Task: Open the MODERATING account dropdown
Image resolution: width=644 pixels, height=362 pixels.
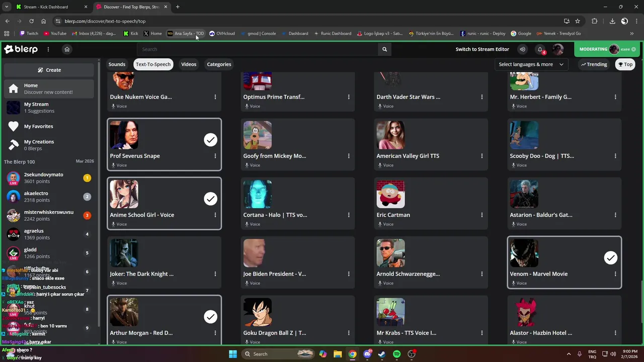Action: click(608, 49)
